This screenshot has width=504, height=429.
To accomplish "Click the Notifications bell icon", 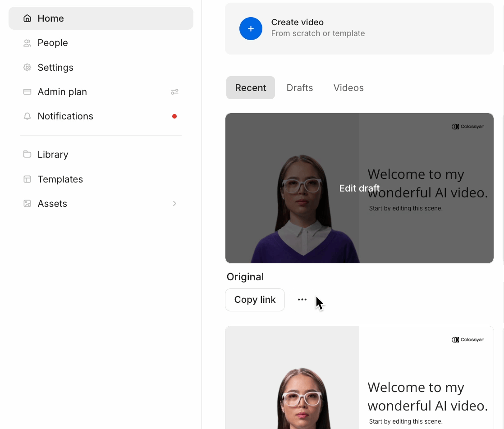I will point(27,116).
